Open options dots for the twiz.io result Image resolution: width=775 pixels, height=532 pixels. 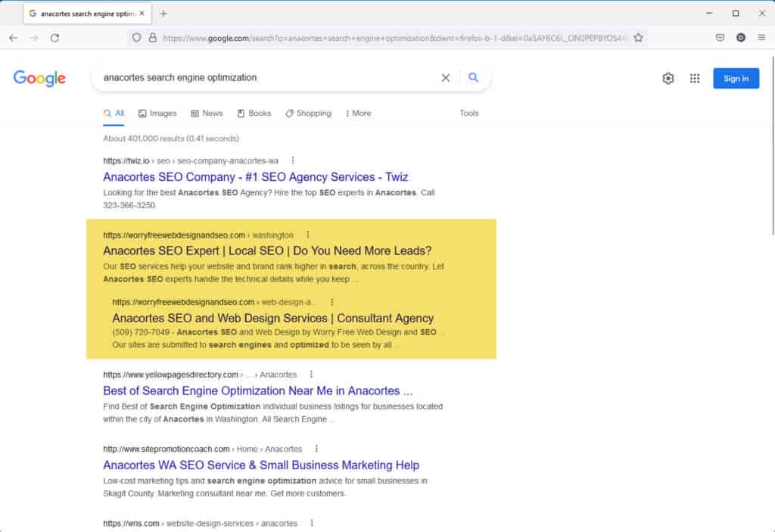coord(293,160)
